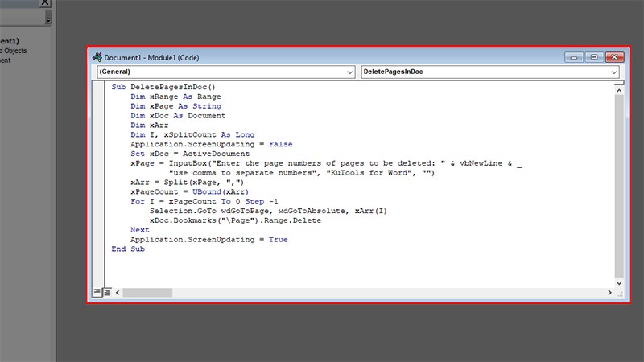The image size is (644, 362).
Task: Switch to Procedure View
Action: coord(97,292)
